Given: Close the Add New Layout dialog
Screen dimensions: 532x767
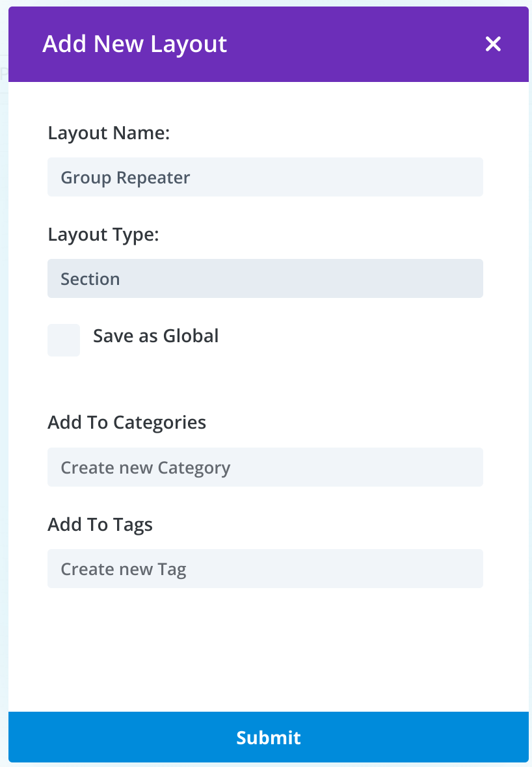Looking at the screenshot, I should click(x=493, y=44).
